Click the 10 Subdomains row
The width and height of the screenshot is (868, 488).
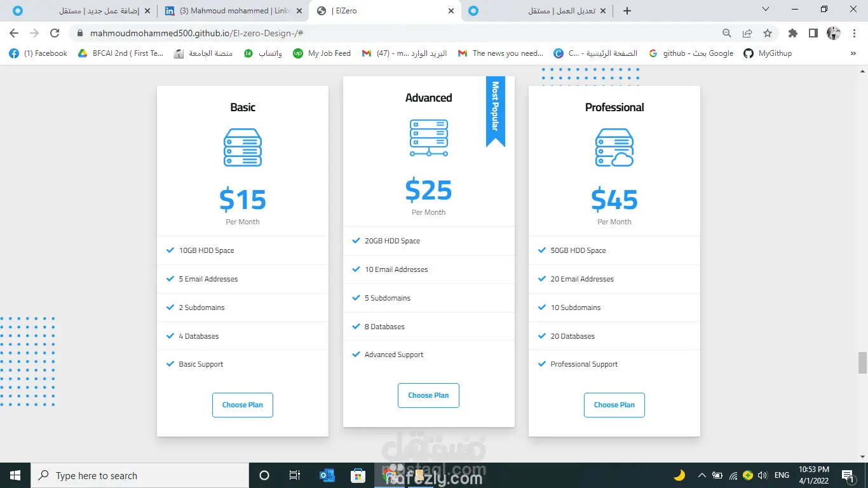614,308
